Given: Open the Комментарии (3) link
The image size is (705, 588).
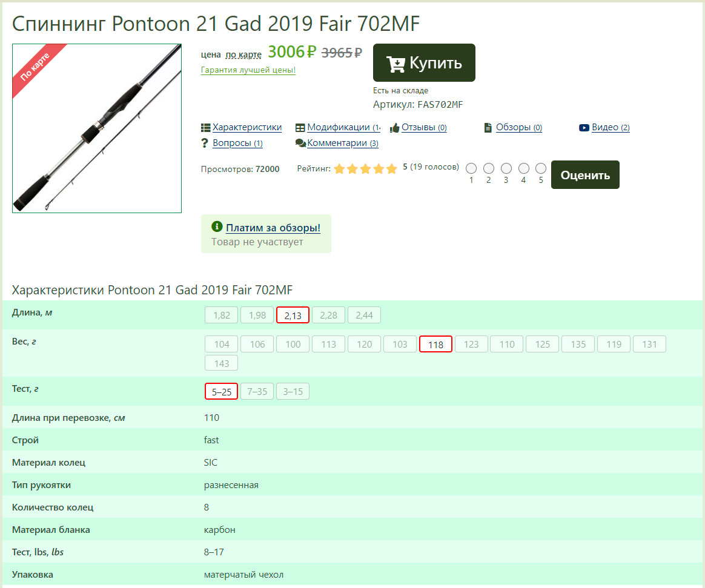Looking at the screenshot, I should coord(343,143).
